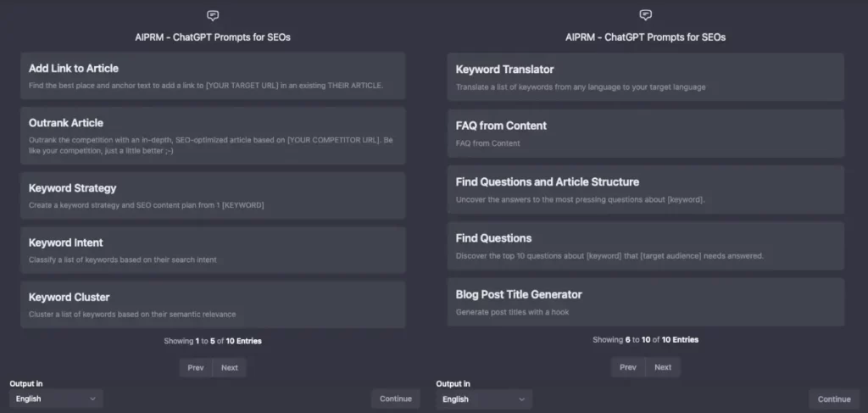Screen dimensions: 868x413
Task: Click Continue button in the right panel
Action: click(x=834, y=399)
